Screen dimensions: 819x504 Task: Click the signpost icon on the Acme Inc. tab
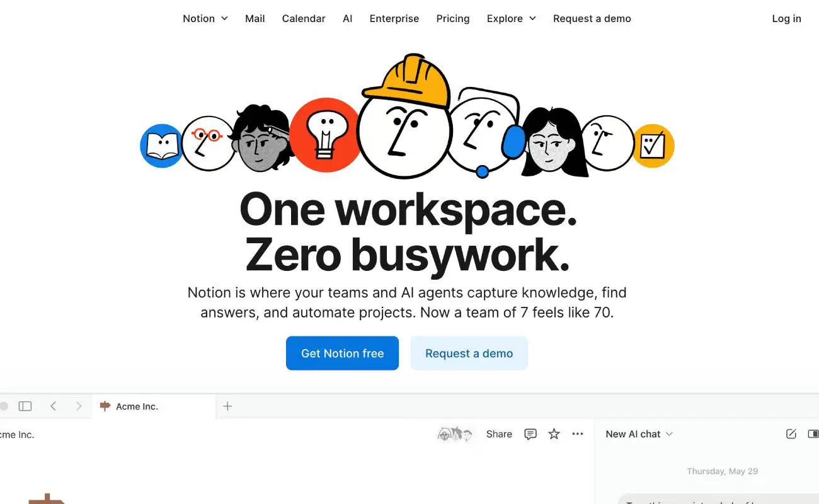point(105,406)
